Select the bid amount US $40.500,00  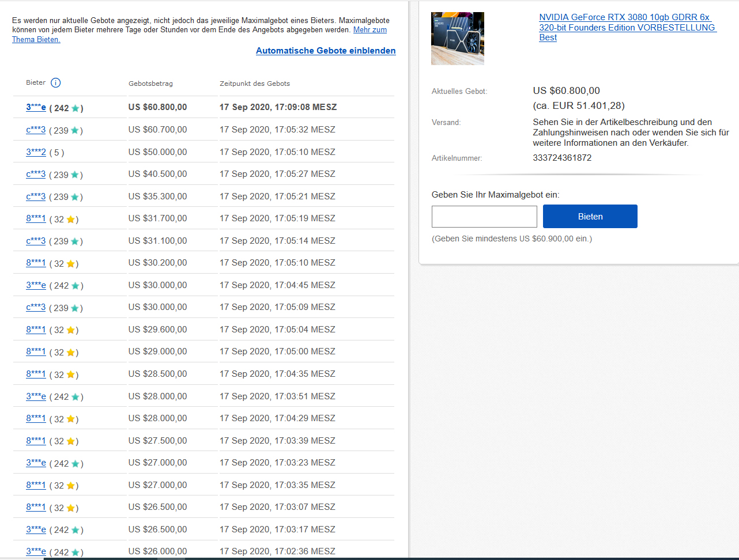[157, 174]
